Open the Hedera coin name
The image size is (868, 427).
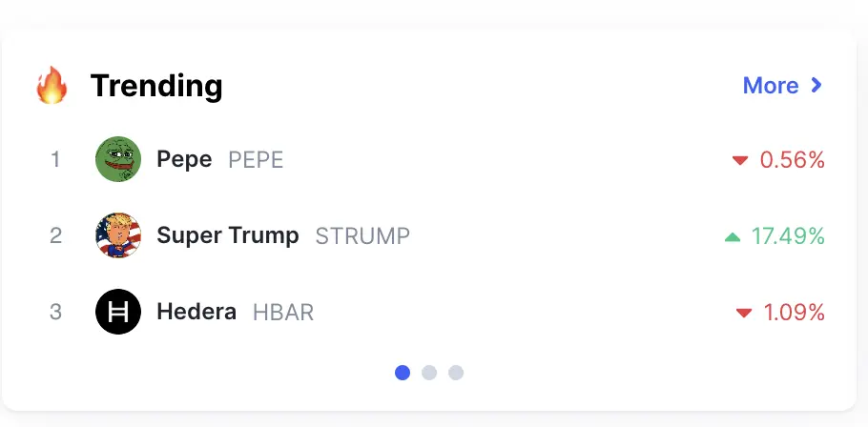pyautogui.click(x=196, y=312)
